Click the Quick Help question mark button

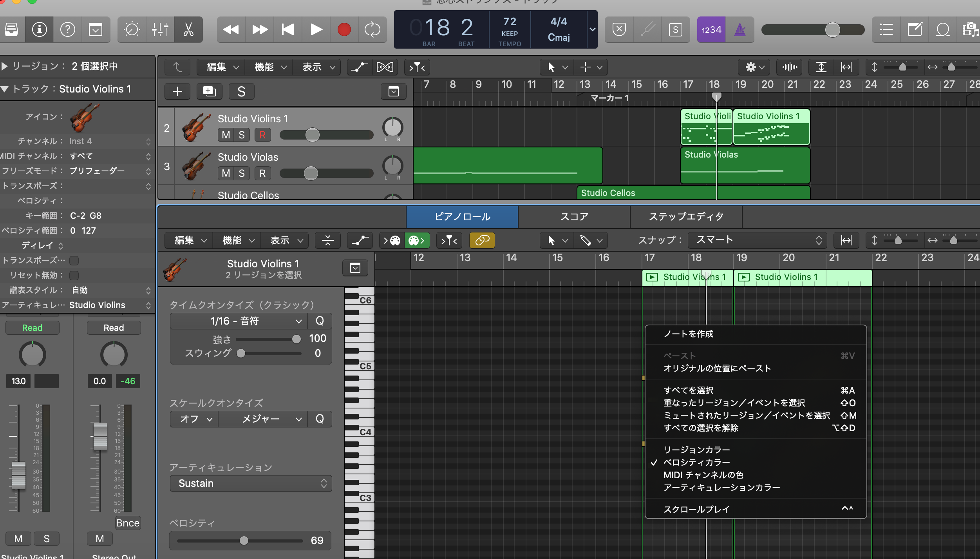pos(67,29)
